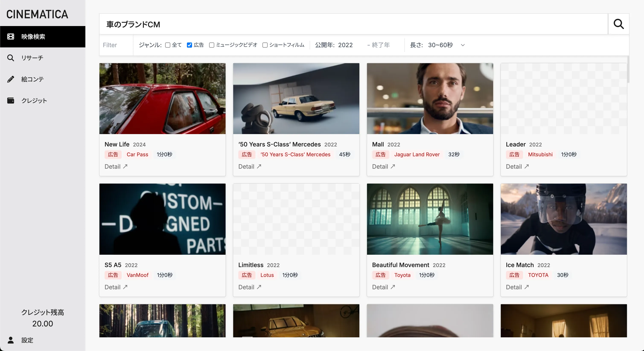Check the 全て genre checkbox
This screenshot has height=351, width=644.
point(168,45)
